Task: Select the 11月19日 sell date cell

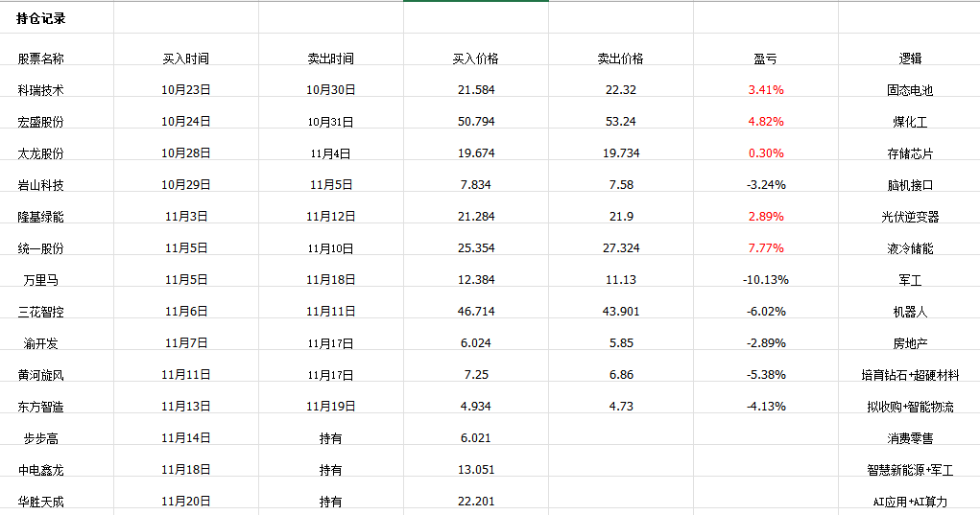Action: pos(330,407)
